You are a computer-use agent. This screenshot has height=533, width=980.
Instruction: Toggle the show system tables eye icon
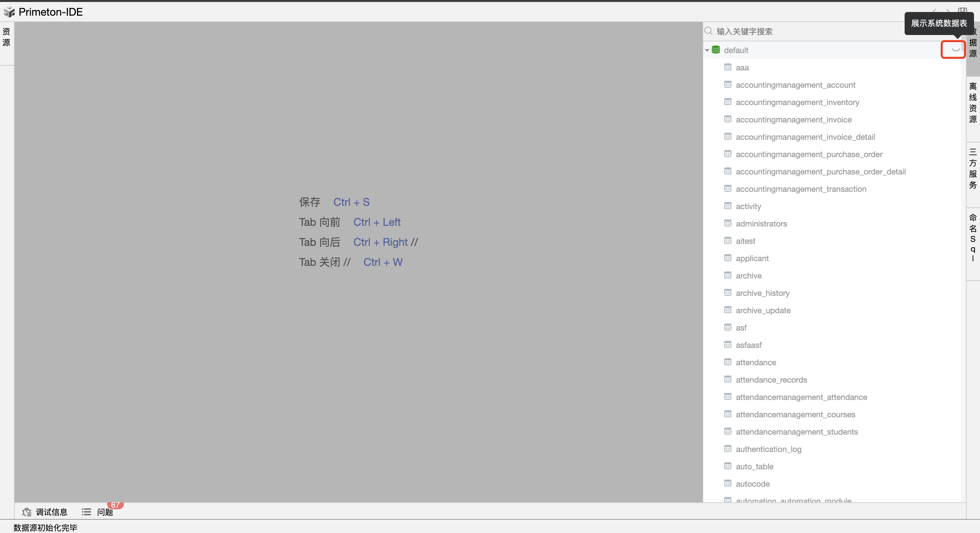[x=955, y=50]
